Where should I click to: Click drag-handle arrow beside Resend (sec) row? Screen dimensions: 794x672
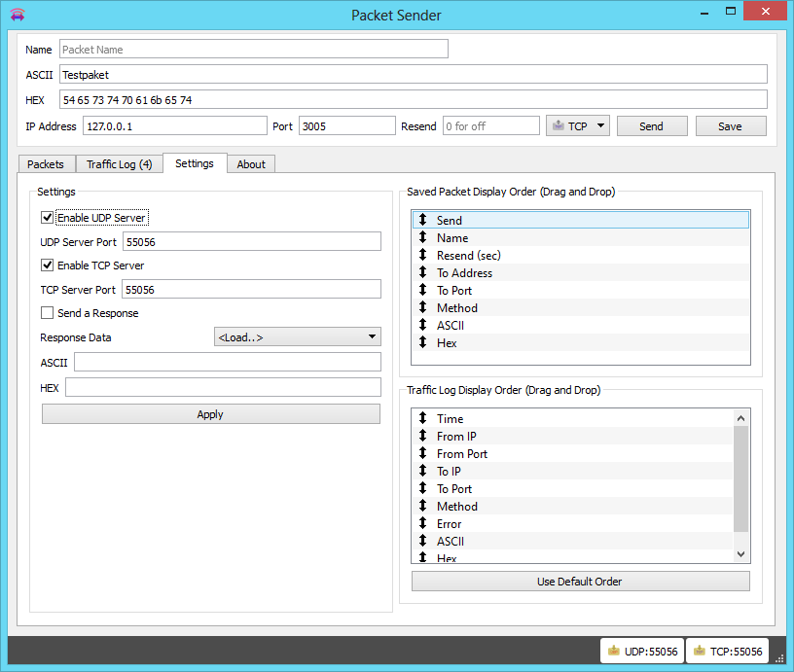[x=423, y=255]
